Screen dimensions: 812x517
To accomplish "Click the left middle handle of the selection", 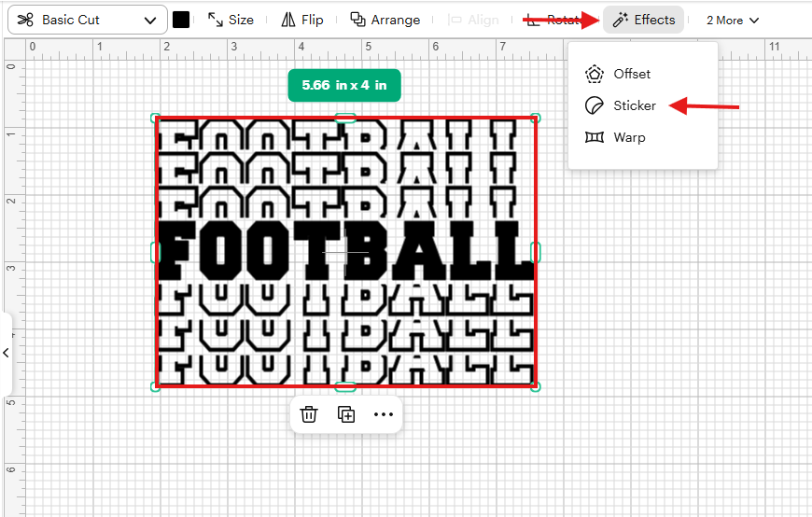I will point(155,252).
